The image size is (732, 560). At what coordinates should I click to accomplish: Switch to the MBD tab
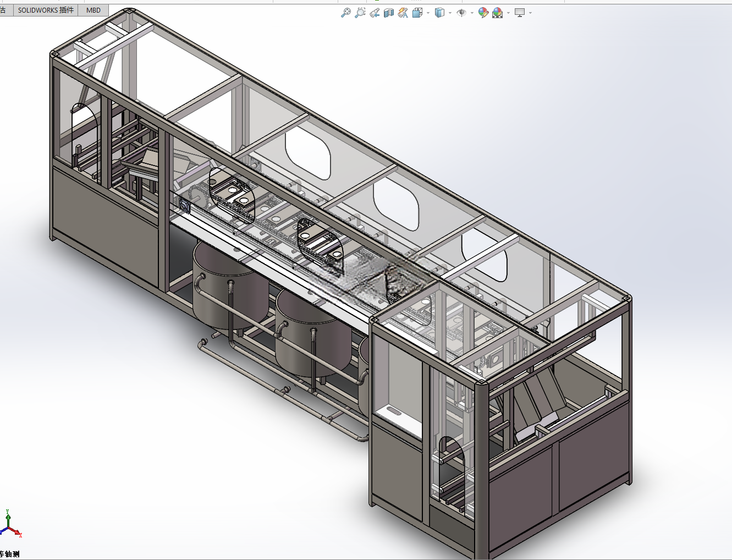coord(93,10)
